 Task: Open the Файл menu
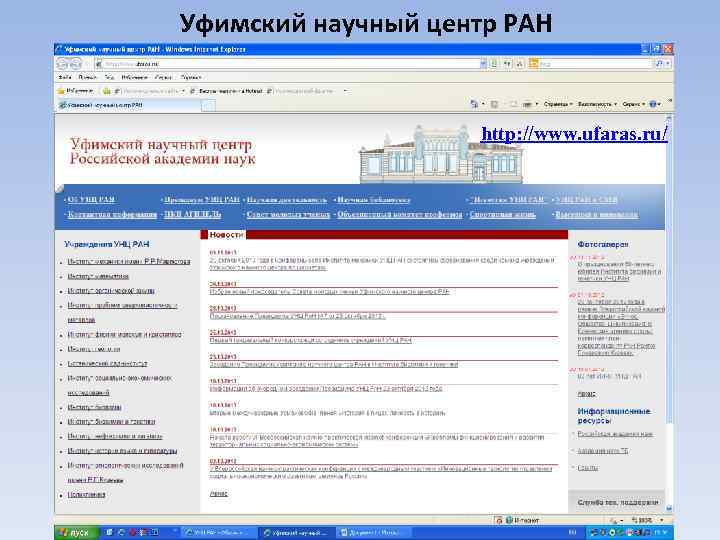(65, 77)
